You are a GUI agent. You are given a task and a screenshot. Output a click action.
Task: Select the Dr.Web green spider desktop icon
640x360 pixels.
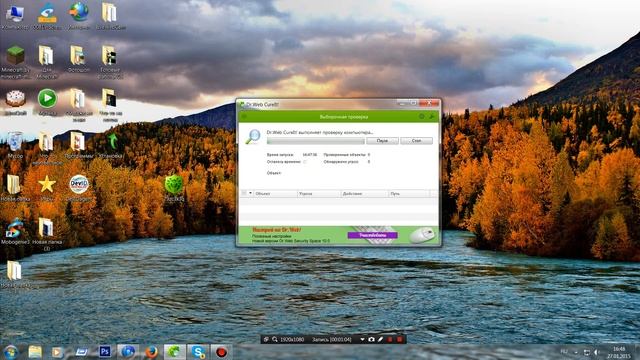(174, 188)
